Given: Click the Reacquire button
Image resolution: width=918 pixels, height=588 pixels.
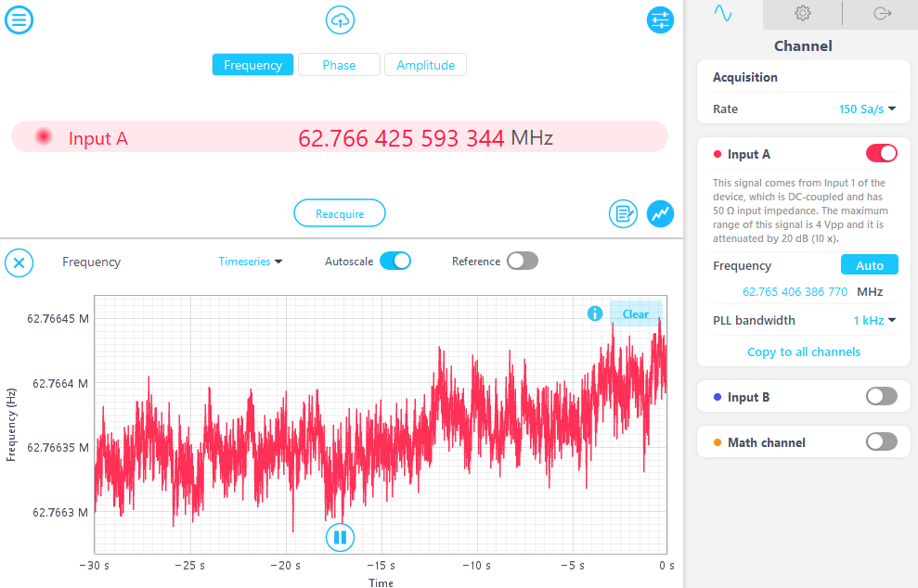Looking at the screenshot, I should click(340, 213).
